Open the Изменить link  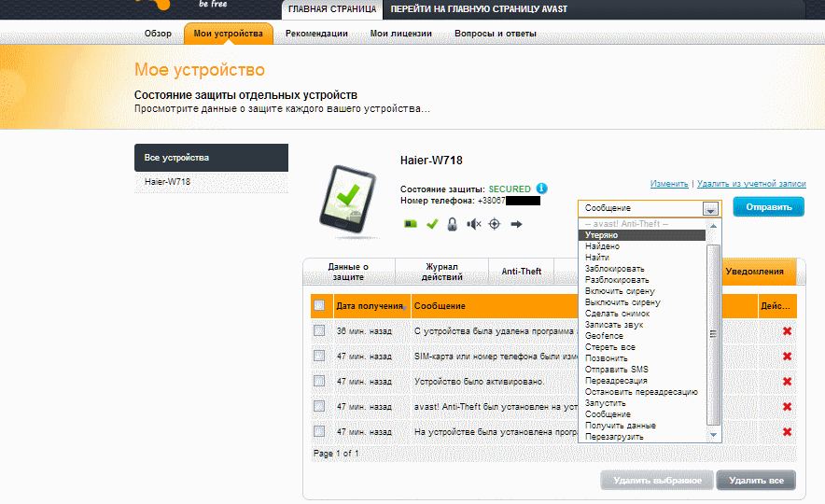coord(669,184)
